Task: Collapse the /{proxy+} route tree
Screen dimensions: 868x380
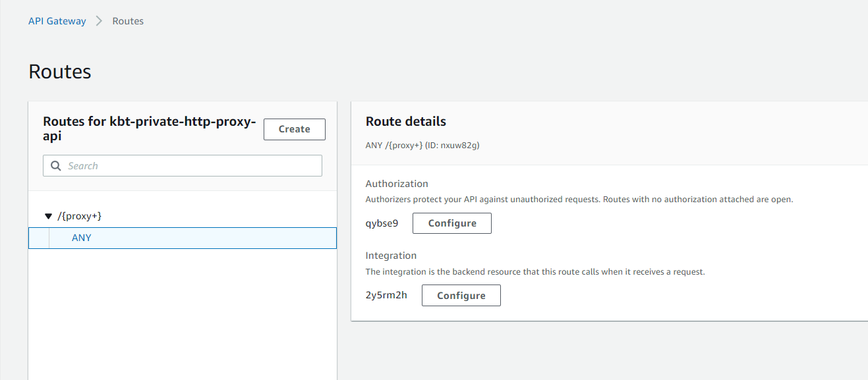Action: (x=47, y=216)
